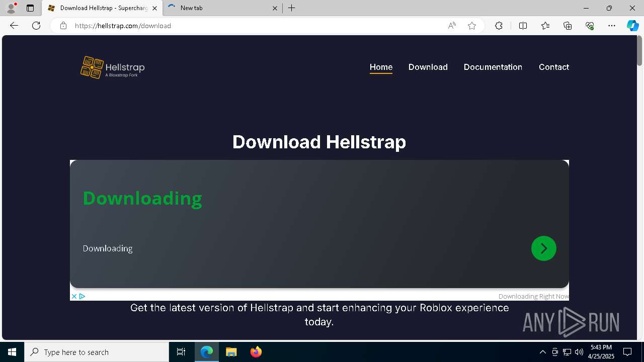Open the volume control tray icon
The height and width of the screenshot is (362, 644).
(x=579, y=352)
